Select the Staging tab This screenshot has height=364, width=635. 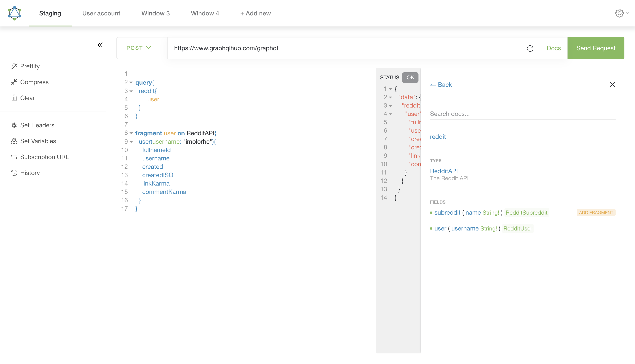50,13
